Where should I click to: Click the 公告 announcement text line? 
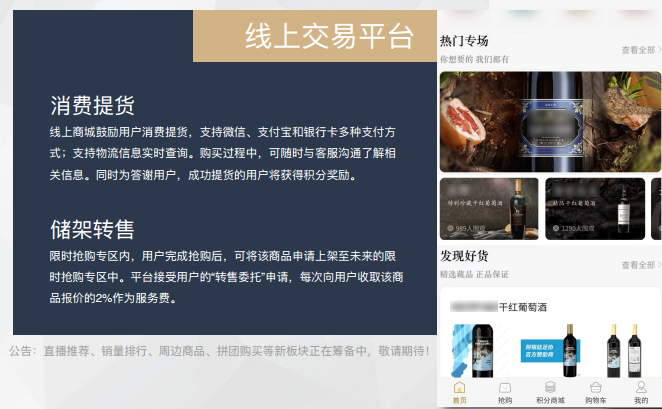[x=219, y=351]
